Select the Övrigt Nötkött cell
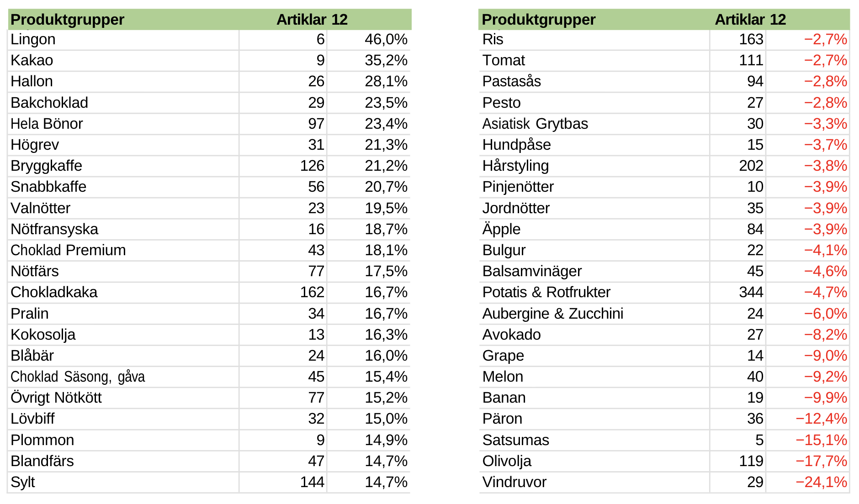This screenshot has width=859, height=504. point(56,398)
